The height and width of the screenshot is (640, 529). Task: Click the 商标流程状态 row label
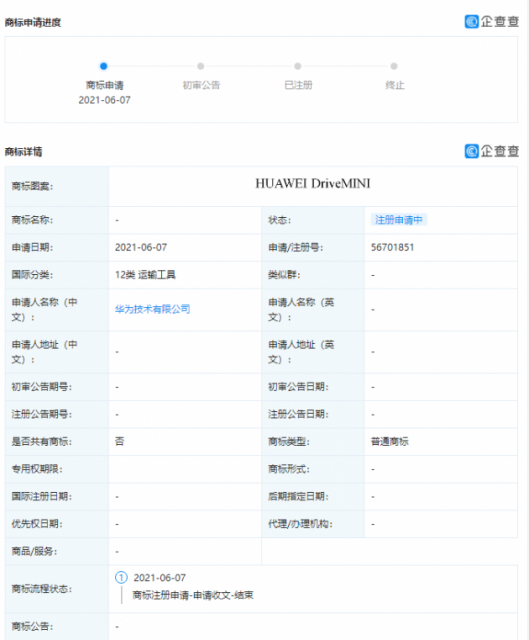(42, 589)
